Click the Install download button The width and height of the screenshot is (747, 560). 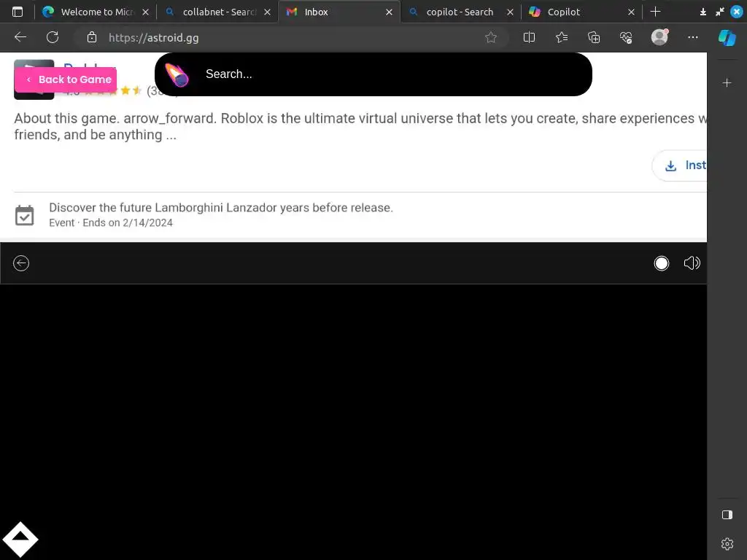click(680, 166)
